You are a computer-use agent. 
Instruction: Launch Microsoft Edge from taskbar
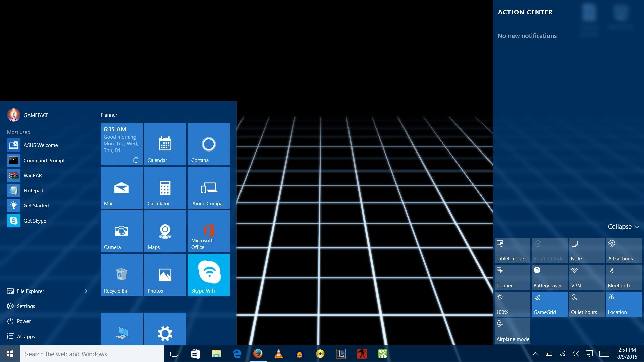tap(237, 354)
